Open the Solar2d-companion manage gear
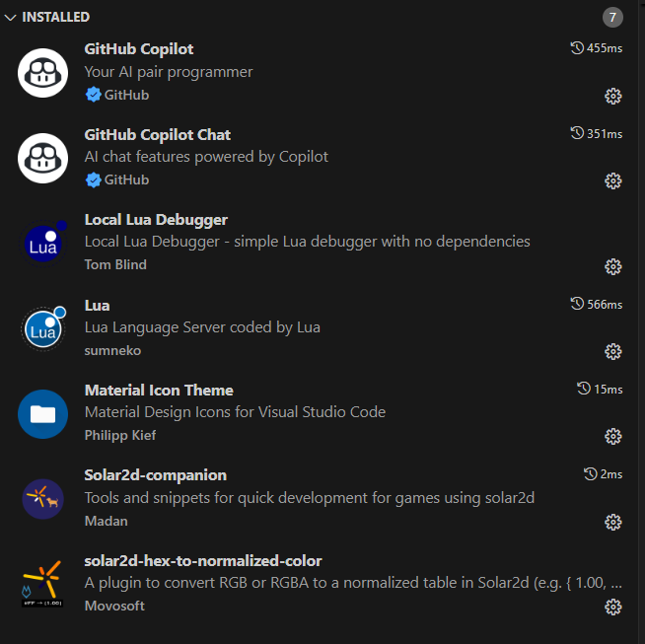The height and width of the screenshot is (644, 645). tap(612, 523)
